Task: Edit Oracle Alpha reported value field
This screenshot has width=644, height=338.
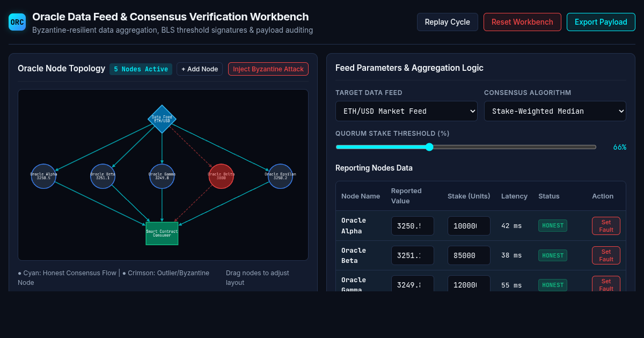Action: (x=413, y=226)
